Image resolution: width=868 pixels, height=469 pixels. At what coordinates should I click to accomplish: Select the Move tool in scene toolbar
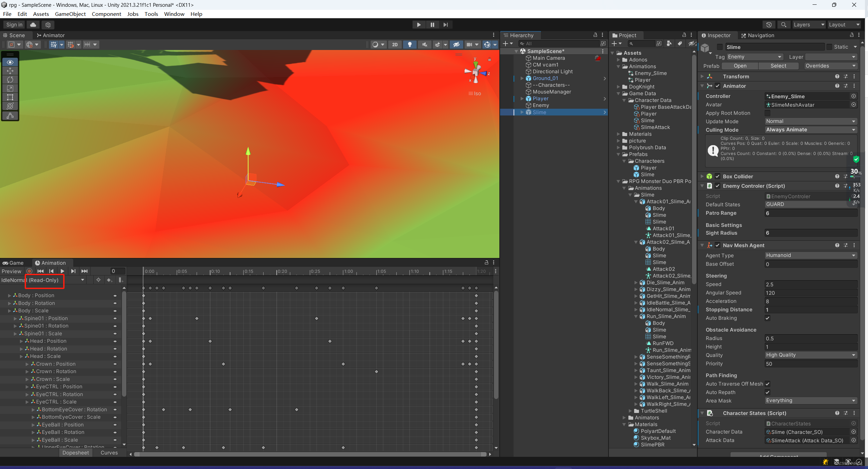(x=10, y=71)
